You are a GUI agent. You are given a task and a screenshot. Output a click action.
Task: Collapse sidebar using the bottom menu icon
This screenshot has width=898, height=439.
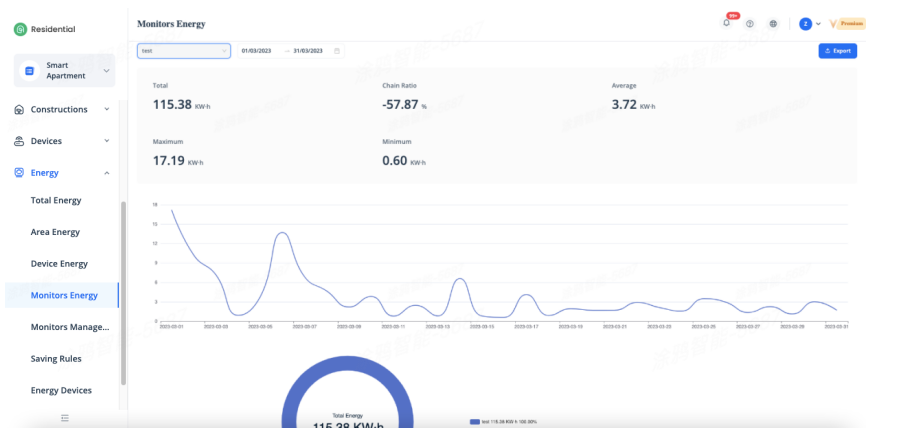click(x=65, y=417)
